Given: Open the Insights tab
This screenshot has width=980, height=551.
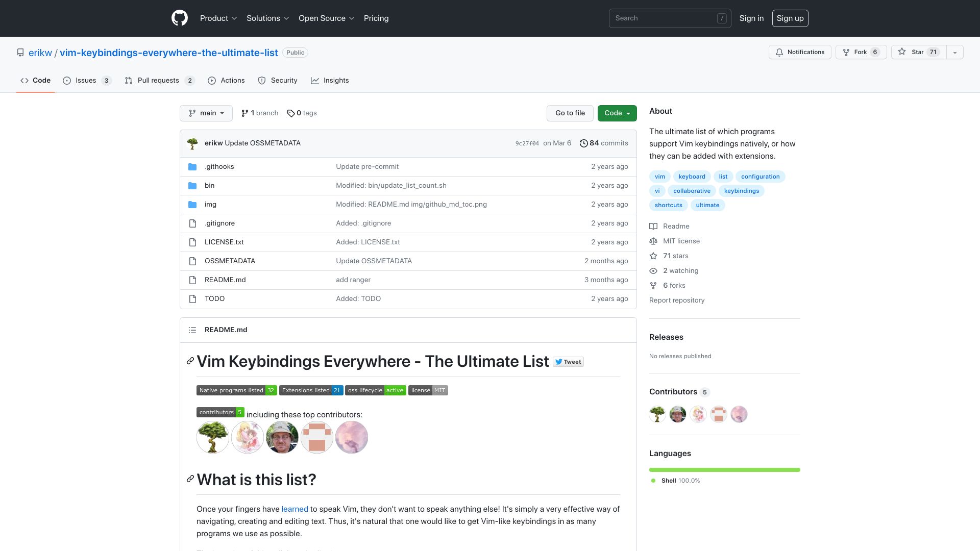Looking at the screenshot, I should tap(330, 81).
